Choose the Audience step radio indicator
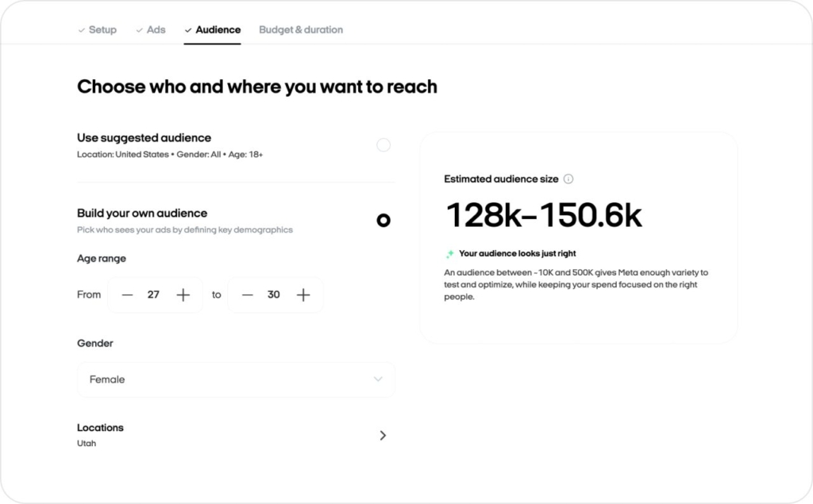813x504 pixels. [x=188, y=29]
